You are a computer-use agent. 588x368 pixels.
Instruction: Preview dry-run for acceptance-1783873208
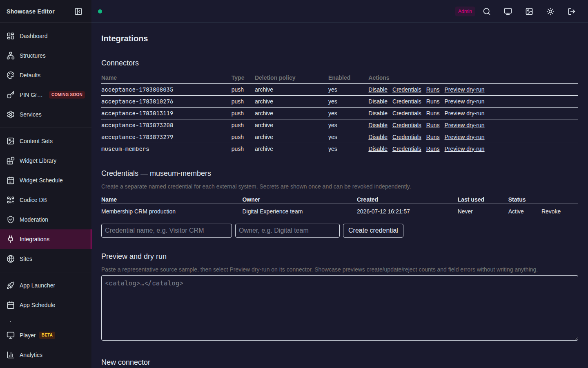click(x=464, y=125)
